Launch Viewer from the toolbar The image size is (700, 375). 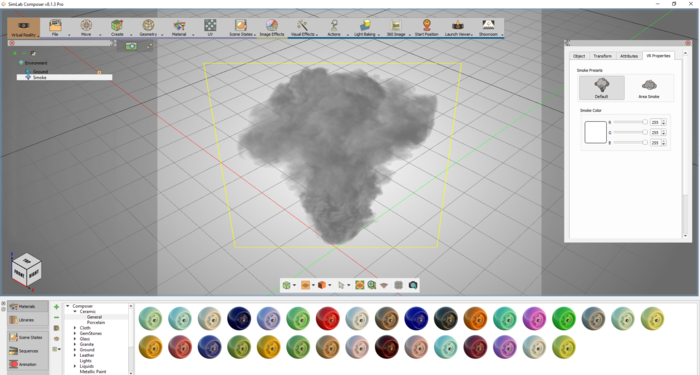458,28
